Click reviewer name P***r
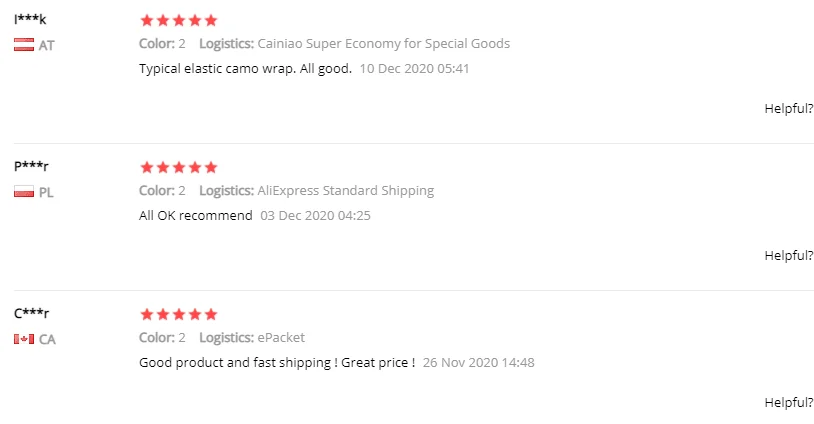814x424 pixels. (31, 166)
